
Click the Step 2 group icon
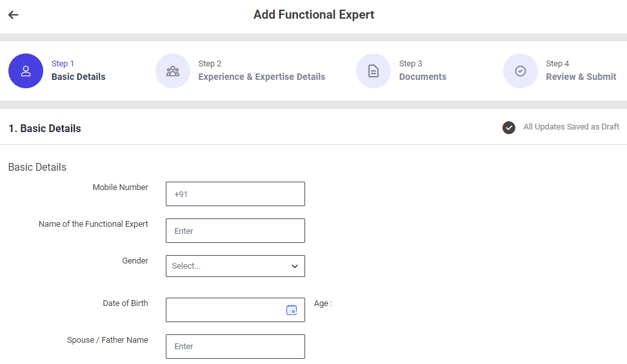pyautogui.click(x=173, y=71)
